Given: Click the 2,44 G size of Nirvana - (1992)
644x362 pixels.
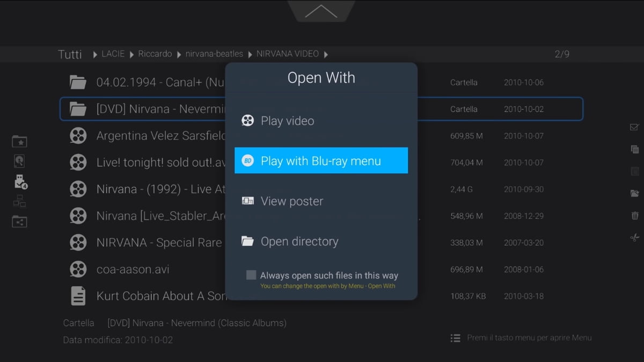Looking at the screenshot, I should (x=463, y=189).
